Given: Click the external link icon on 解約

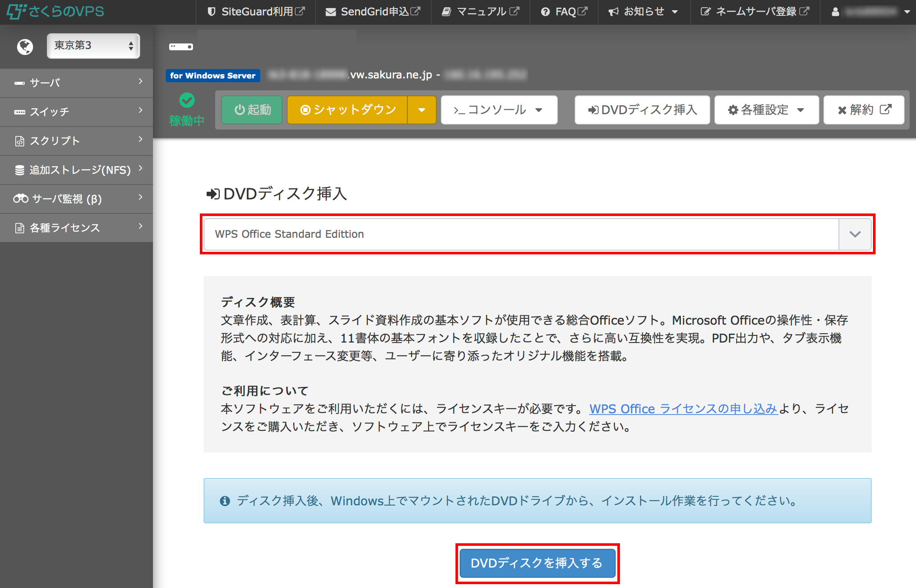Looking at the screenshot, I should pos(886,110).
